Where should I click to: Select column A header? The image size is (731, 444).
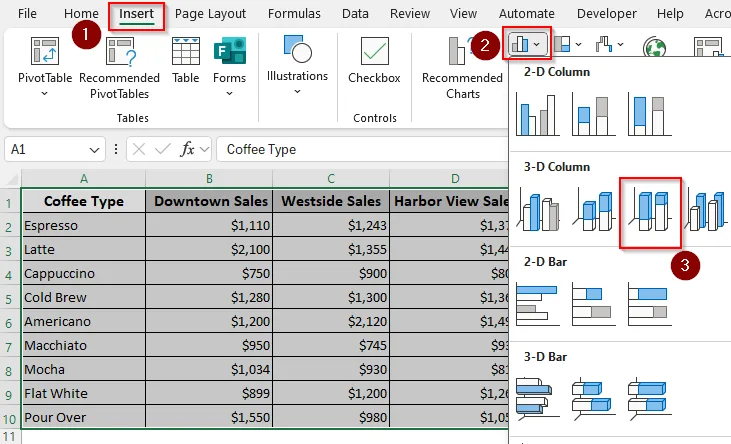pyautogui.click(x=83, y=179)
